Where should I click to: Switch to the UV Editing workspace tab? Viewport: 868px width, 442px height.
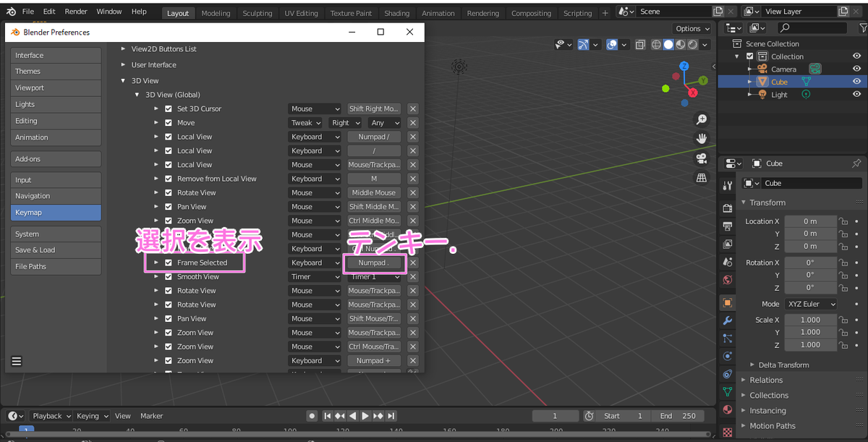coord(301,13)
